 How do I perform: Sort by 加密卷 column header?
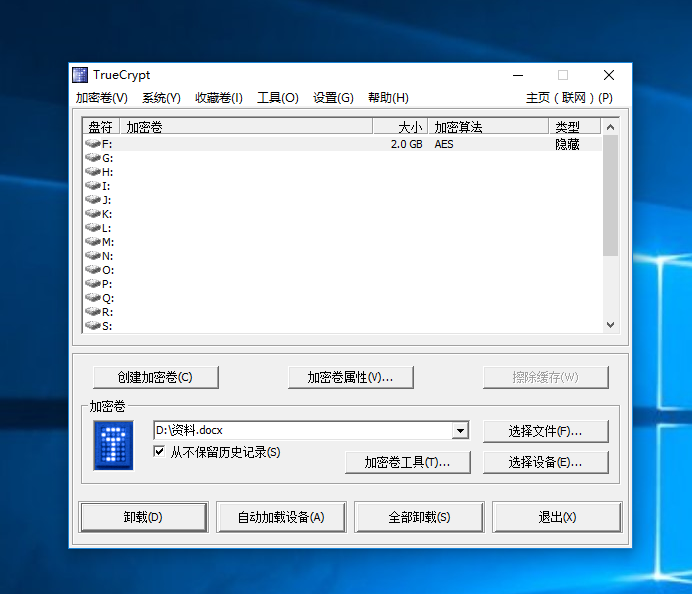pos(246,127)
